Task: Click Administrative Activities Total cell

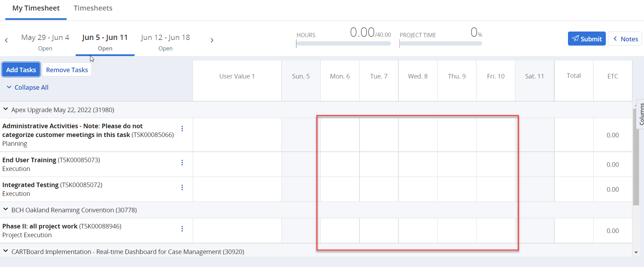Action: (574, 135)
